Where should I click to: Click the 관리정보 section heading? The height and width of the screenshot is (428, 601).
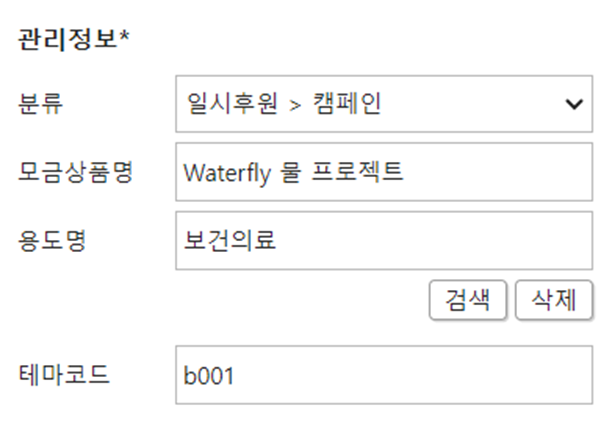coord(70,42)
